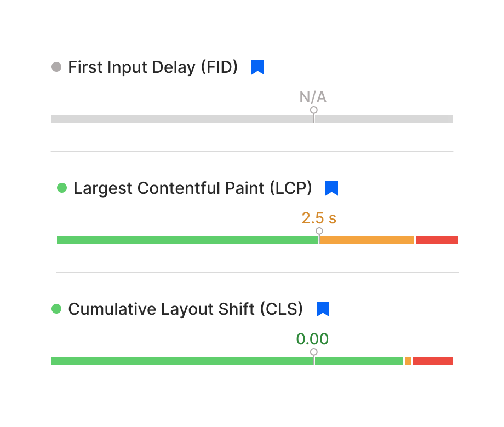
Task: Click the circular marker pin on CLS bar
Action: 314,352
